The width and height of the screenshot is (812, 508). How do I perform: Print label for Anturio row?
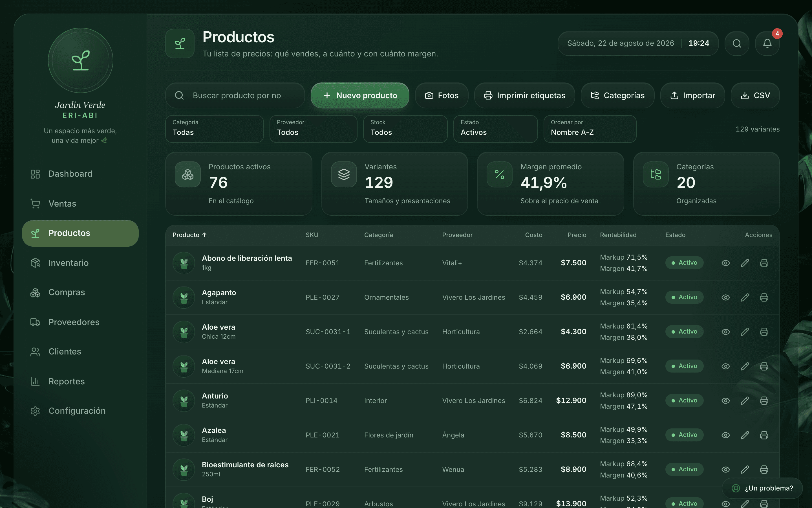tap(764, 400)
